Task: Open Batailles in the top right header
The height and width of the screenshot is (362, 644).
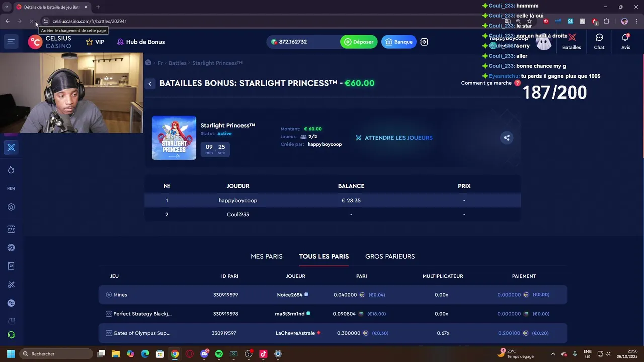Action: click(x=572, y=41)
